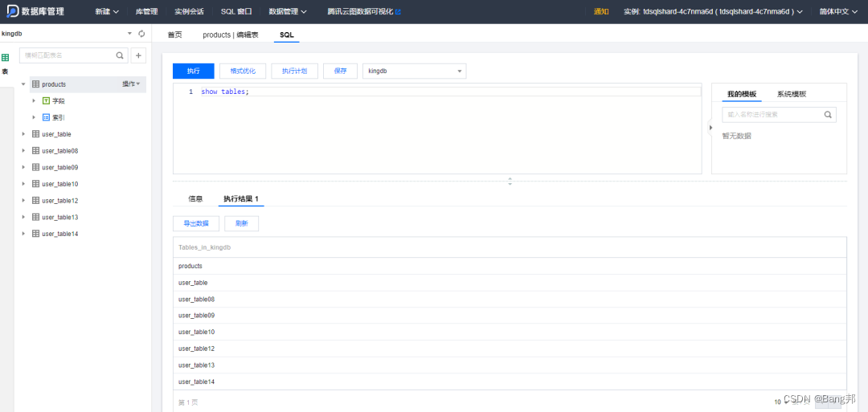Open SQL 窗口 in top navigation
868x412 pixels.
236,11
